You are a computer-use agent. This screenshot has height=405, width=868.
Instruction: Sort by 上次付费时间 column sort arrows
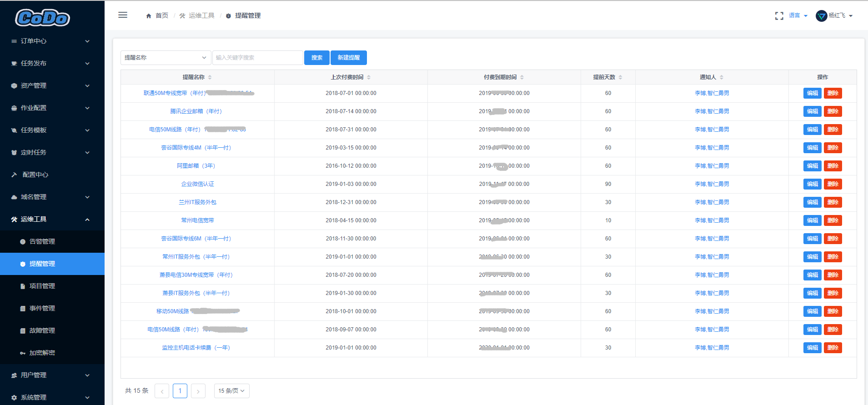369,77
